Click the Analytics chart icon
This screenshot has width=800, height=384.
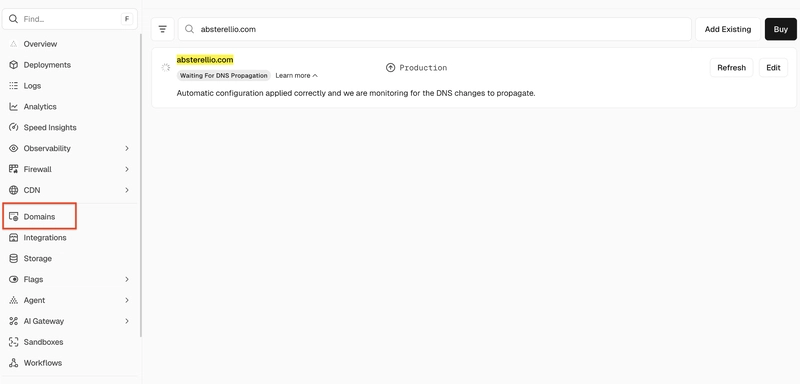click(14, 107)
